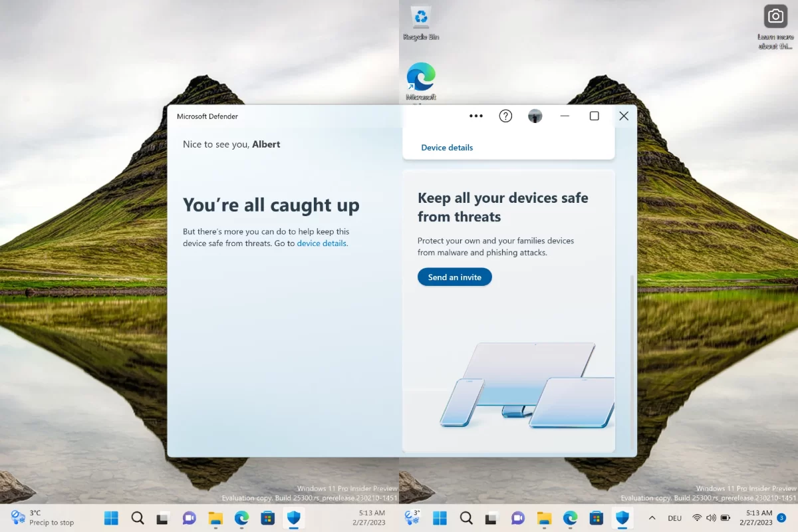Screen dimensions: 798x532
Task: Open the notification badge showing 3
Action: coord(781,517)
